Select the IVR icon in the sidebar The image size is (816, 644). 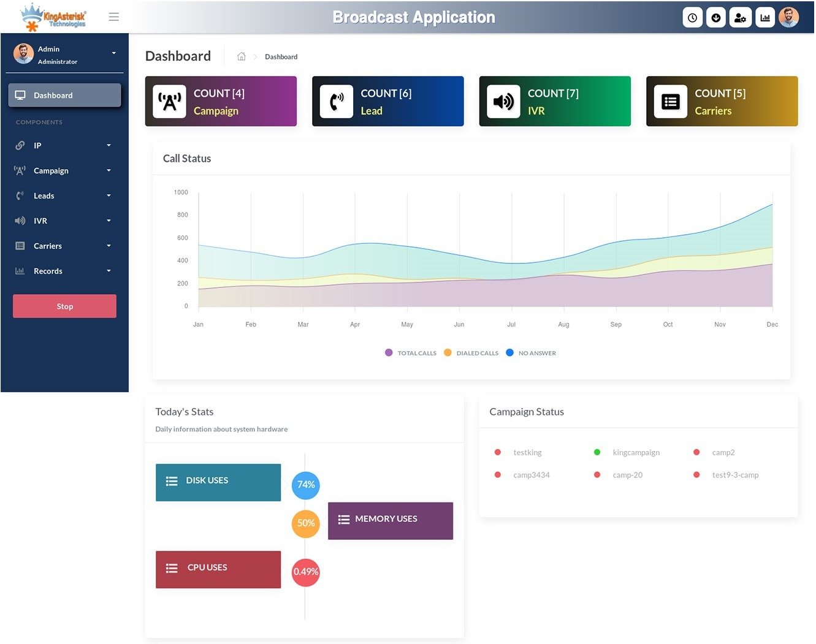(x=19, y=221)
